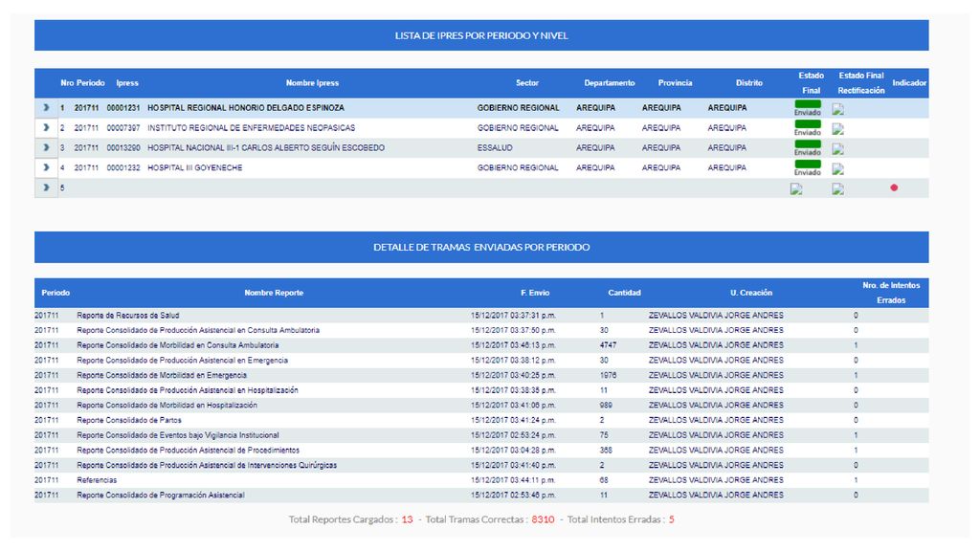Click red indicator dot in row 5
The image size is (980, 551).
point(894,187)
